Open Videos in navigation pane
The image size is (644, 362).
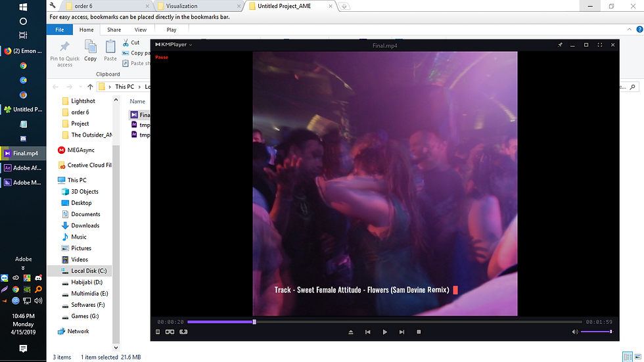pyautogui.click(x=75, y=260)
